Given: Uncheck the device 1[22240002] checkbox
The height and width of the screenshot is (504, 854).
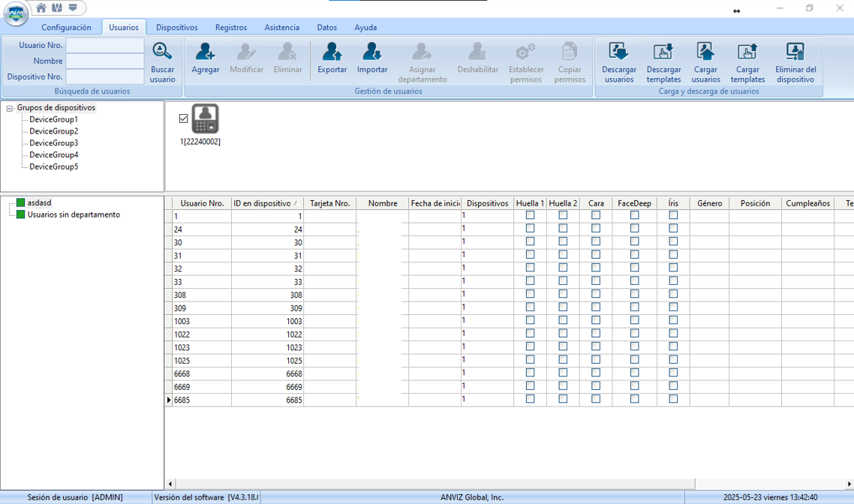Looking at the screenshot, I should [x=184, y=118].
